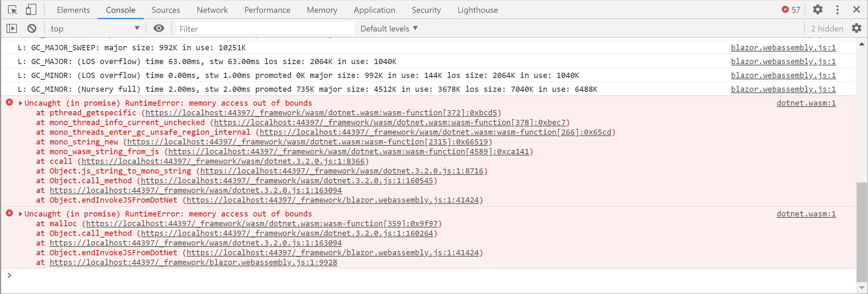Open the Default levels dropdown
Screen dimensions: 868x294
tap(389, 28)
